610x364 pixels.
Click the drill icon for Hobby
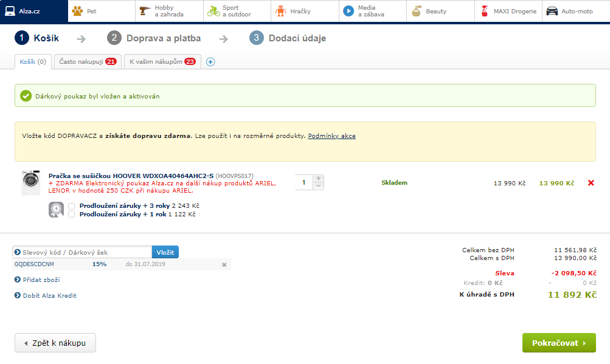point(145,11)
